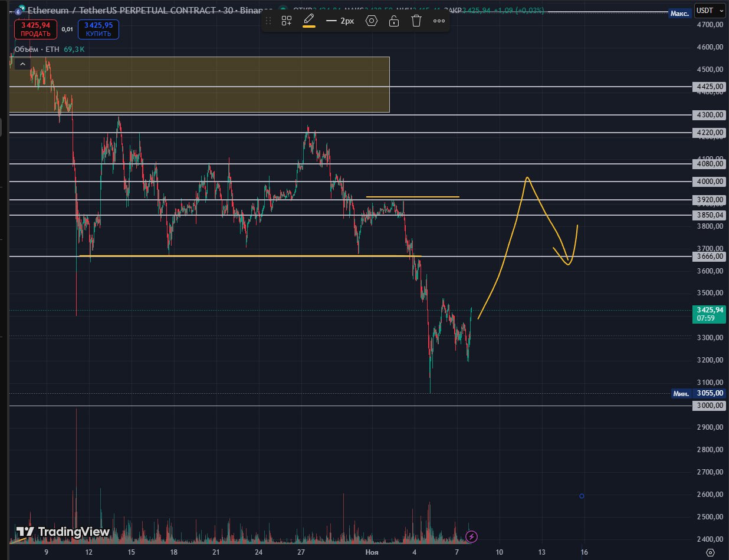Image resolution: width=729 pixels, height=560 pixels.
Task: Open drawing settings hexagon icon
Action: click(x=371, y=21)
